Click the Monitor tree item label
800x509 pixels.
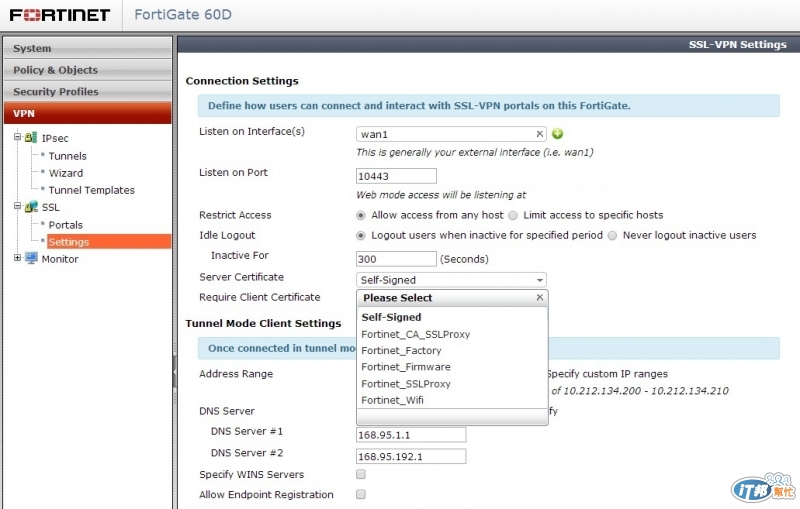click(60, 259)
